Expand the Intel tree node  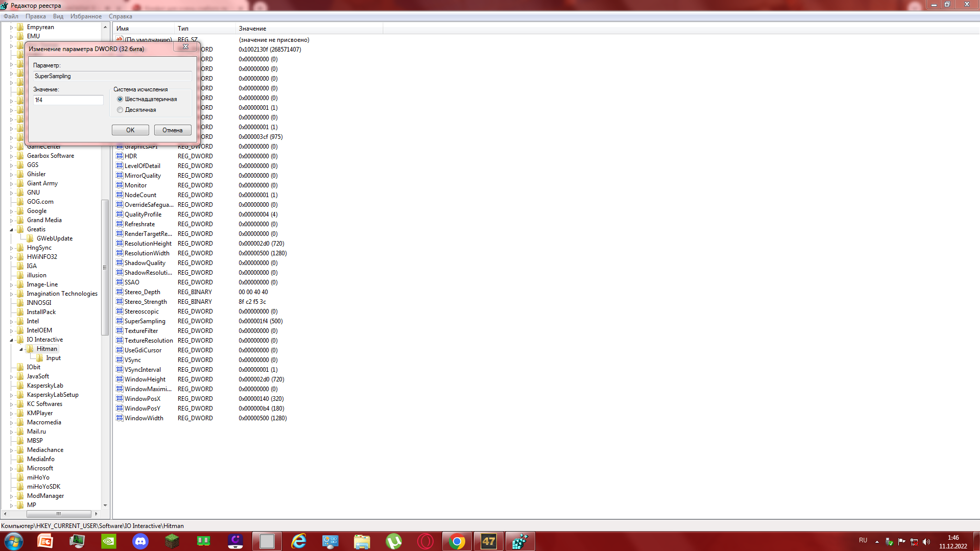click(x=11, y=322)
